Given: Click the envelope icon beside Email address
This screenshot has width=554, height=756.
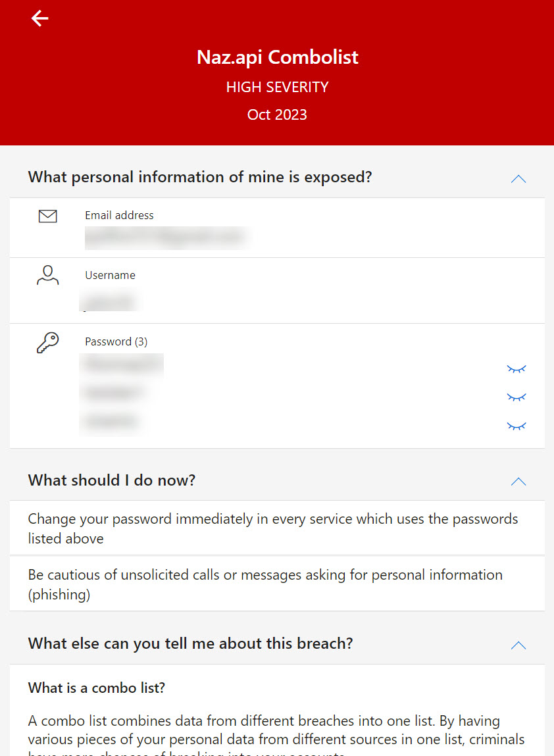Looking at the screenshot, I should click(x=48, y=216).
